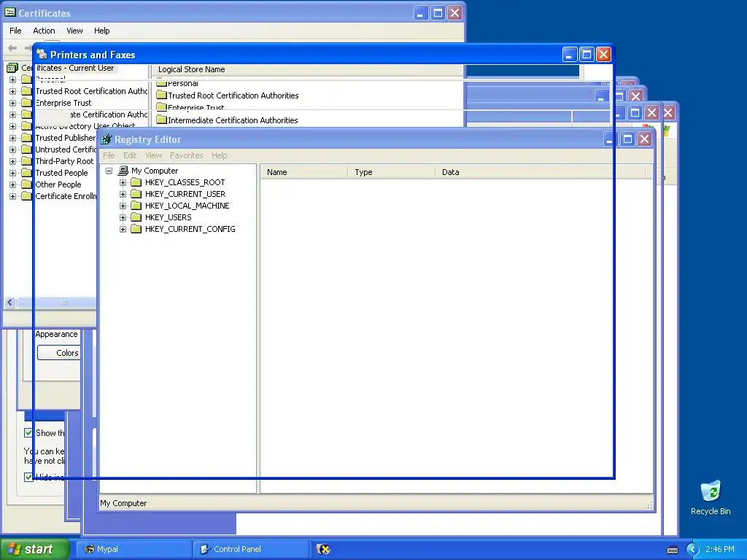Click the Registry Editor title bar icon

106,139
